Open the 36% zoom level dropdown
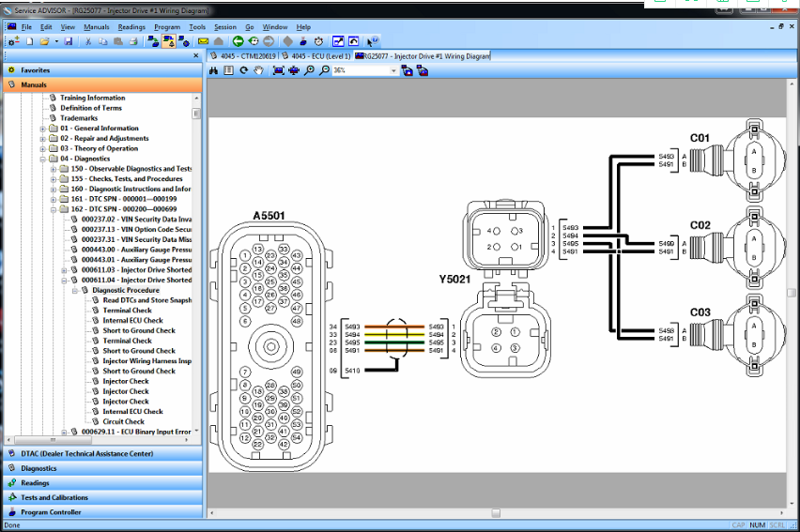The width and height of the screenshot is (800, 532). pos(393,71)
